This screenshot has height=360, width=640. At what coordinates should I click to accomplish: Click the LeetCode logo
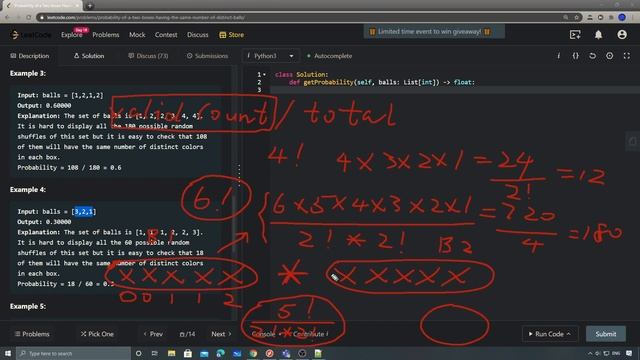(x=31, y=35)
